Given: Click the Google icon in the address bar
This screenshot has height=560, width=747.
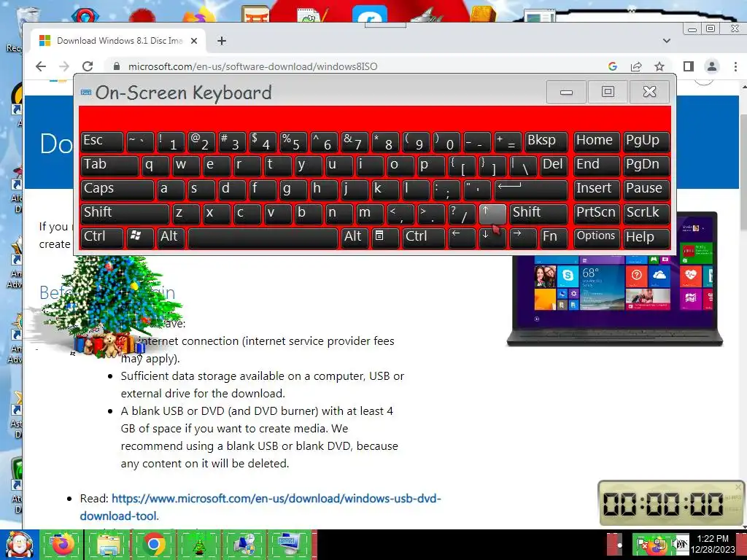Looking at the screenshot, I should click(x=613, y=66).
